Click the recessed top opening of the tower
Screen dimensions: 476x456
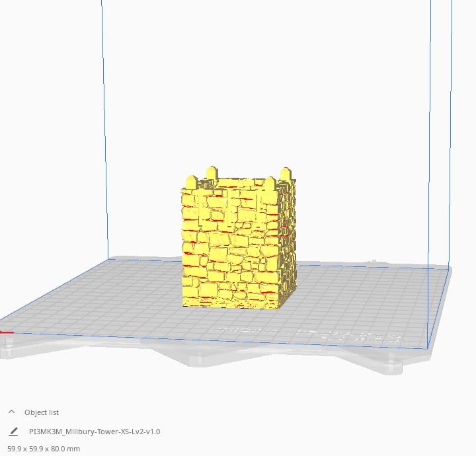(x=240, y=182)
